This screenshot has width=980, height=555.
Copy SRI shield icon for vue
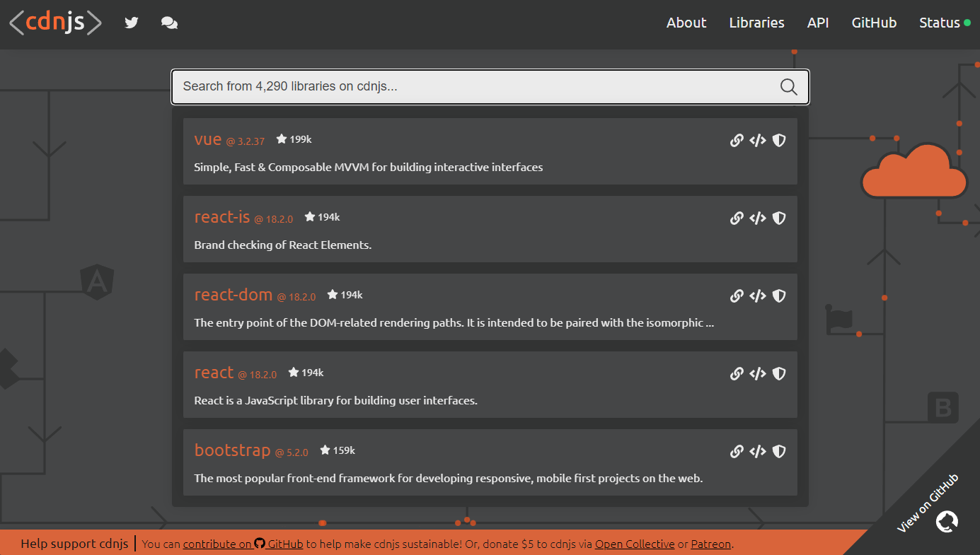tap(779, 140)
